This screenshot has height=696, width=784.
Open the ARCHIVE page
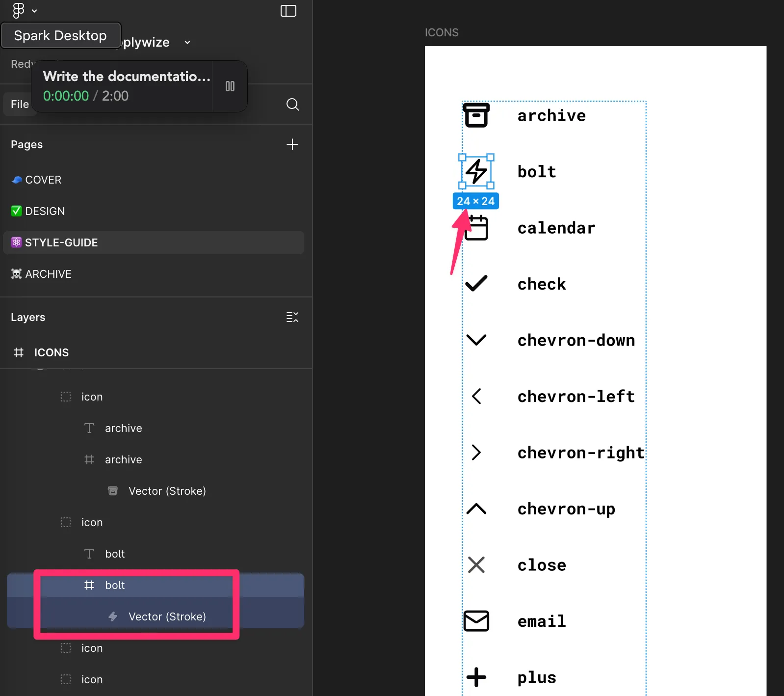coord(48,274)
